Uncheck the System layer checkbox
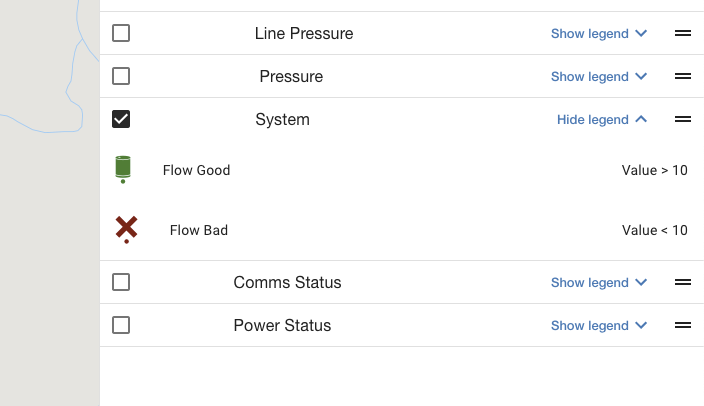Viewport: 704px width, 406px height. (x=121, y=119)
